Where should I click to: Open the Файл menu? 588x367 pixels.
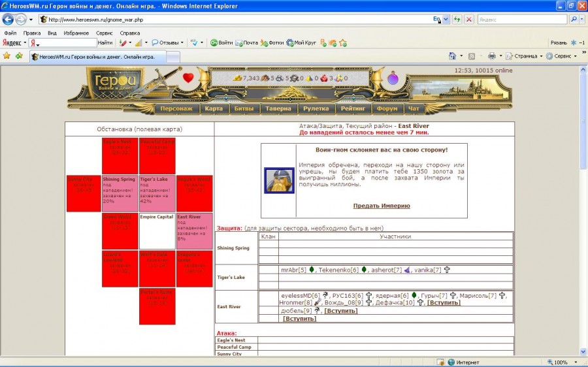pos(10,33)
